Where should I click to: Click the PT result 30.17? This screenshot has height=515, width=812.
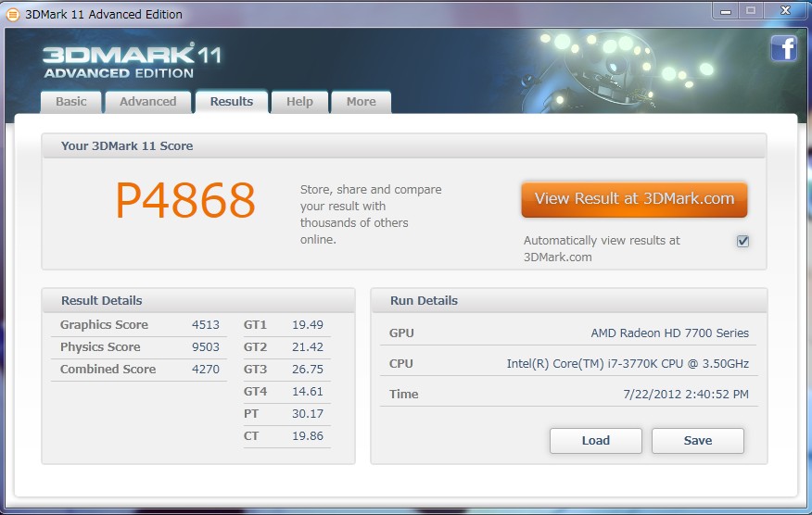(308, 413)
